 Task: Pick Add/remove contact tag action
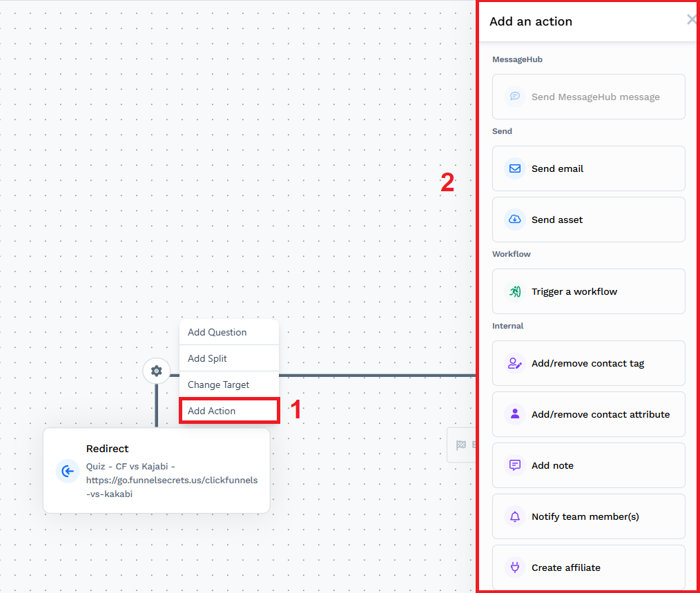point(588,363)
